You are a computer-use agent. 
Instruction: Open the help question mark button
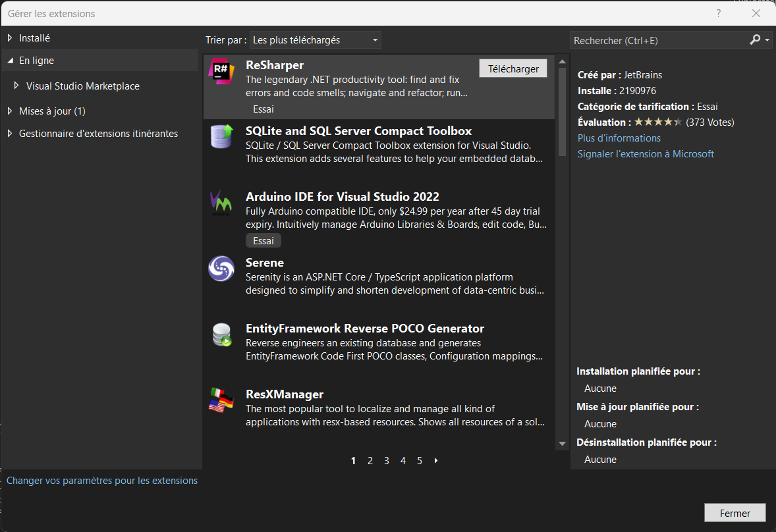point(718,13)
